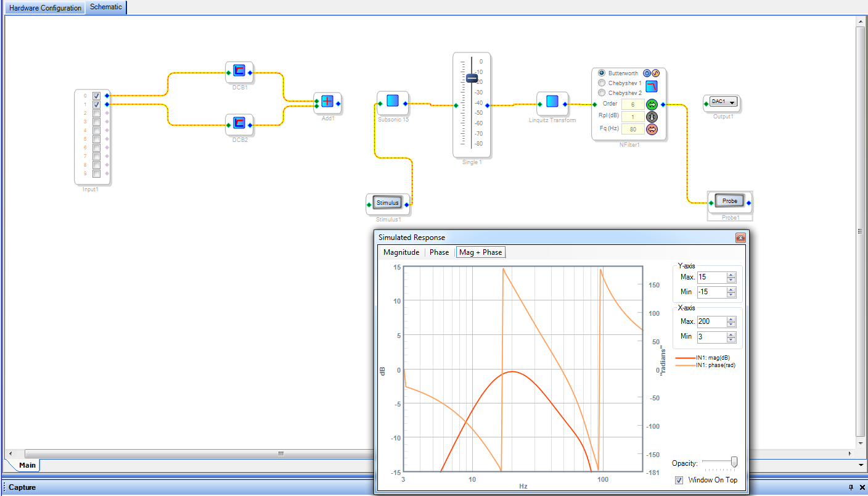Decrease the X-axis Min value stepper
The height and width of the screenshot is (496, 868).
[731, 340]
